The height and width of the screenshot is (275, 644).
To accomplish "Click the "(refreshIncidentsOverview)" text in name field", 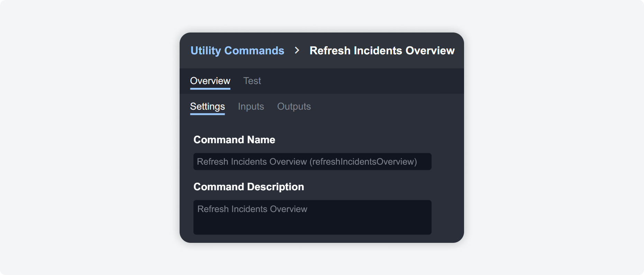I will [363, 162].
